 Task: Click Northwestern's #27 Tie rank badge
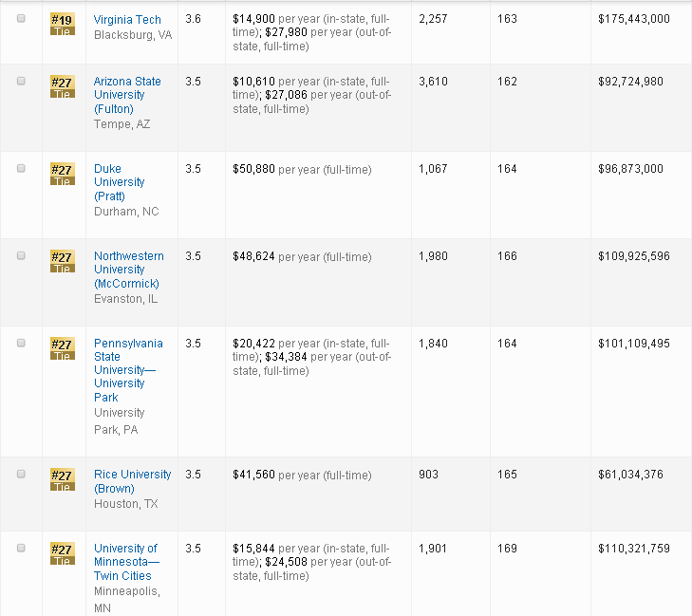click(x=62, y=261)
